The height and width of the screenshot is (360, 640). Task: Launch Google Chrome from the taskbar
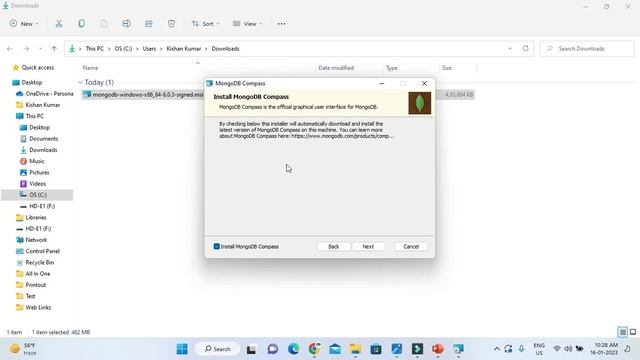(x=314, y=349)
